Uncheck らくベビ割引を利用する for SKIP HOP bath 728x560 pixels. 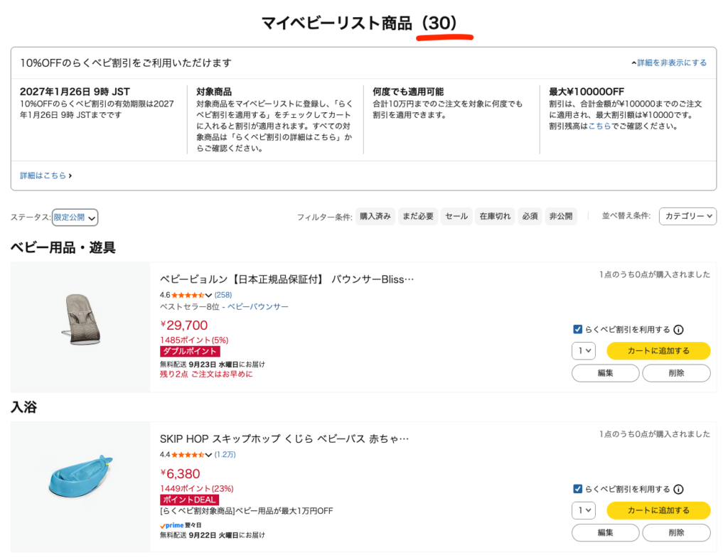pos(577,489)
